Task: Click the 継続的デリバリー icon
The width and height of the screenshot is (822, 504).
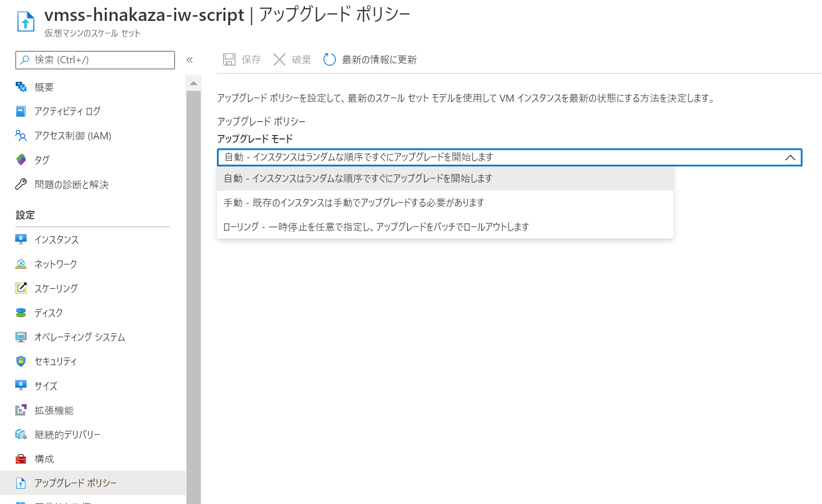Action: tap(21, 434)
